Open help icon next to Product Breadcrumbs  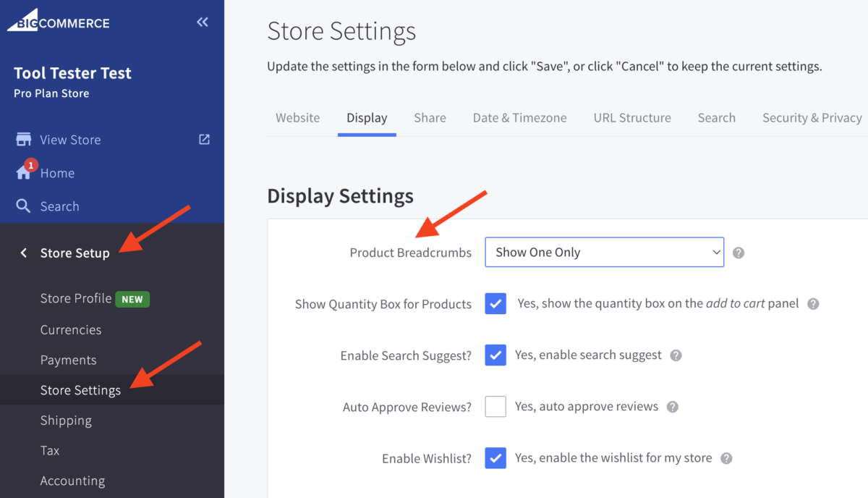pyautogui.click(x=739, y=253)
